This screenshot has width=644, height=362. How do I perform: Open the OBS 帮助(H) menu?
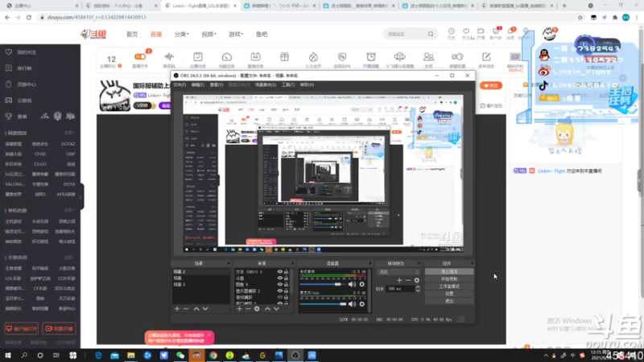[307, 85]
